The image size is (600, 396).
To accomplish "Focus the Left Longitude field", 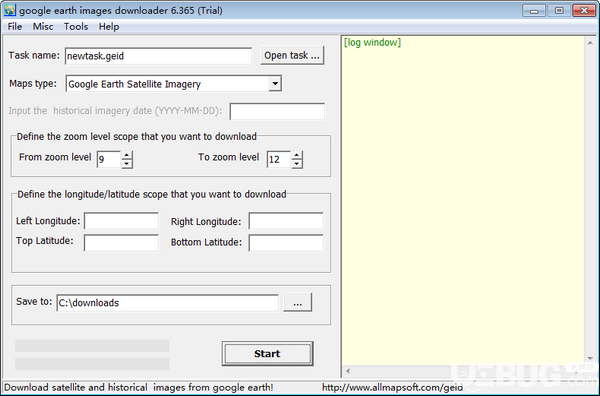I will click(x=121, y=221).
